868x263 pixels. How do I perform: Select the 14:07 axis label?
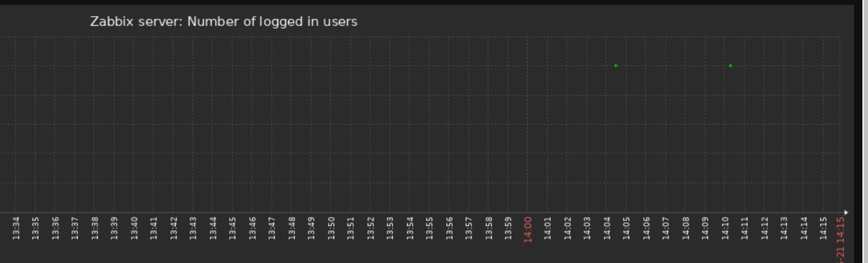[666, 228]
